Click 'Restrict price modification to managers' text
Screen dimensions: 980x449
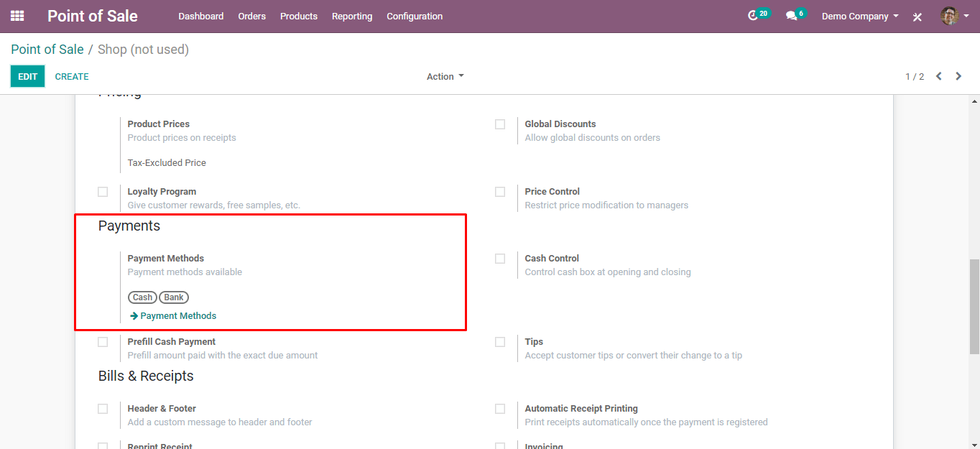pos(606,205)
